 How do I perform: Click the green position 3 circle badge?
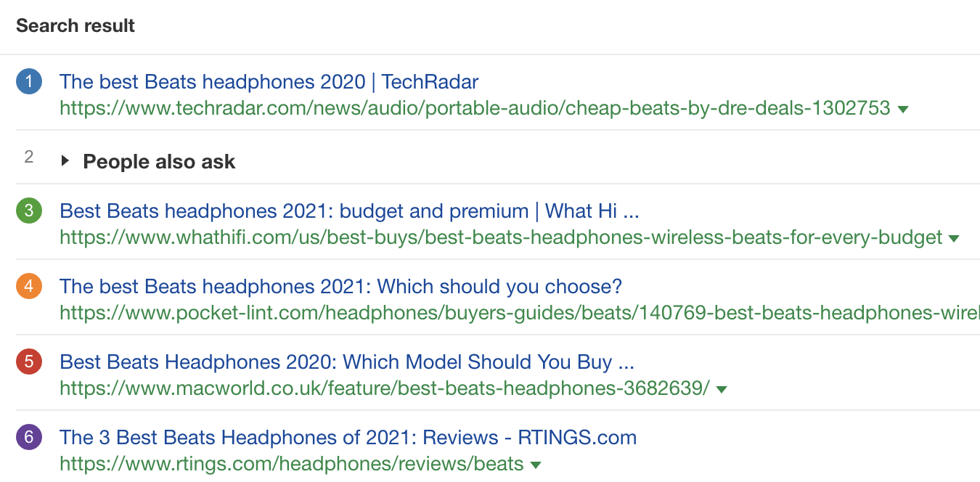tap(29, 211)
